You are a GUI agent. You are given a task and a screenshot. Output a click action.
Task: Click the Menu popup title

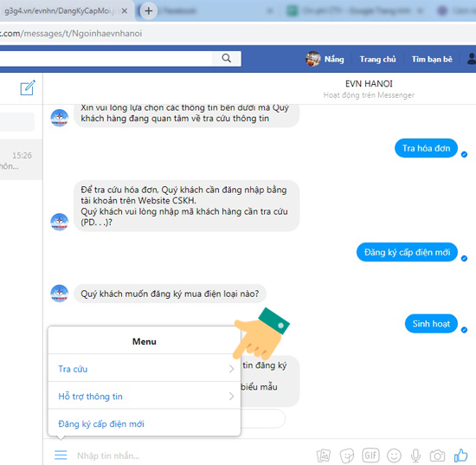(x=145, y=341)
